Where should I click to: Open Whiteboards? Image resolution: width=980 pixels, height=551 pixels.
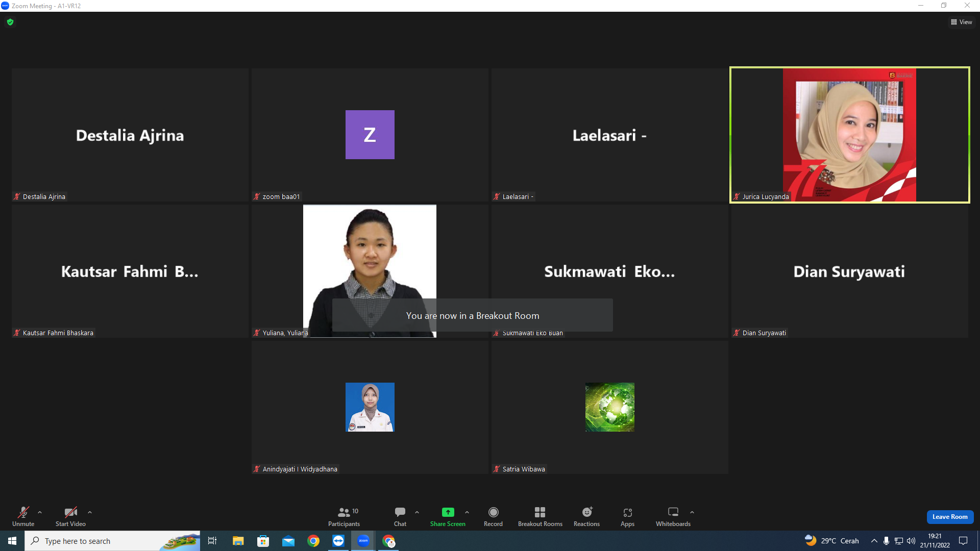(673, 516)
